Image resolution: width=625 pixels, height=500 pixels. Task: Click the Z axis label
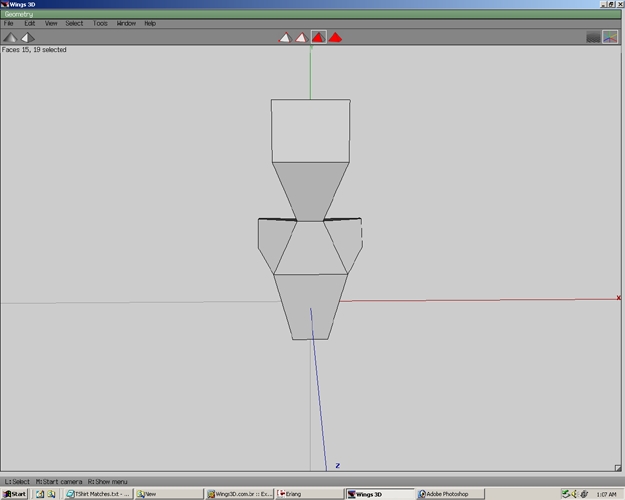pyautogui.click(x=338, y=465)
